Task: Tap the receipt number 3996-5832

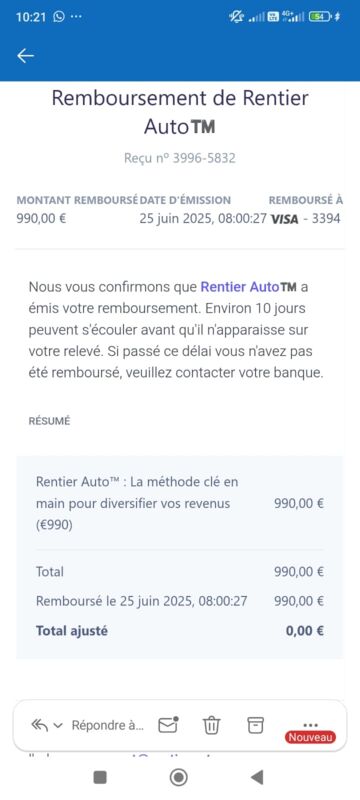Action: click(x=204, y=158)
